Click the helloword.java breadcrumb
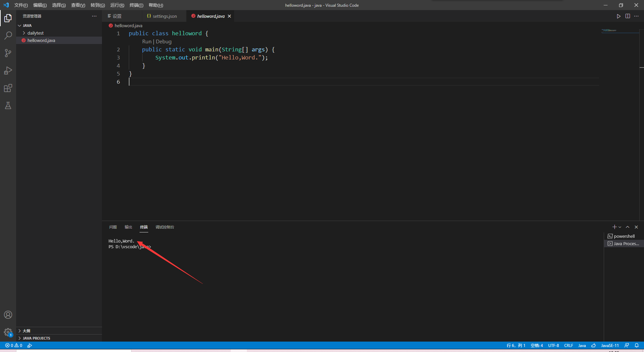Viewport: 644px width, 352px height. [125, 26]
